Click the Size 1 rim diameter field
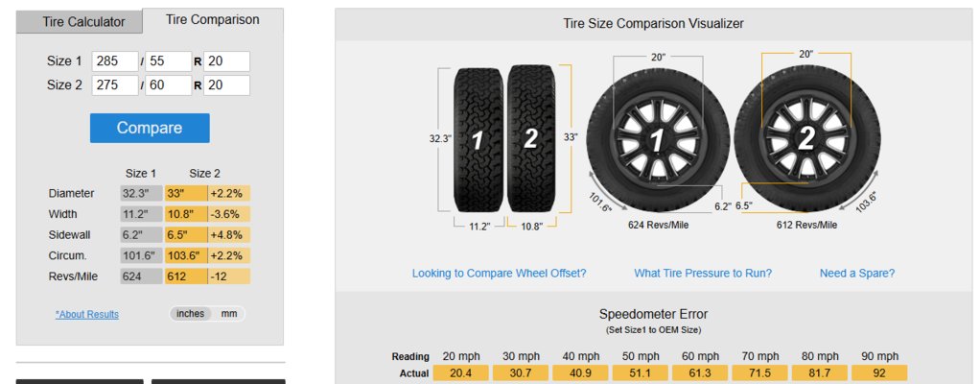 click(226, 61)
